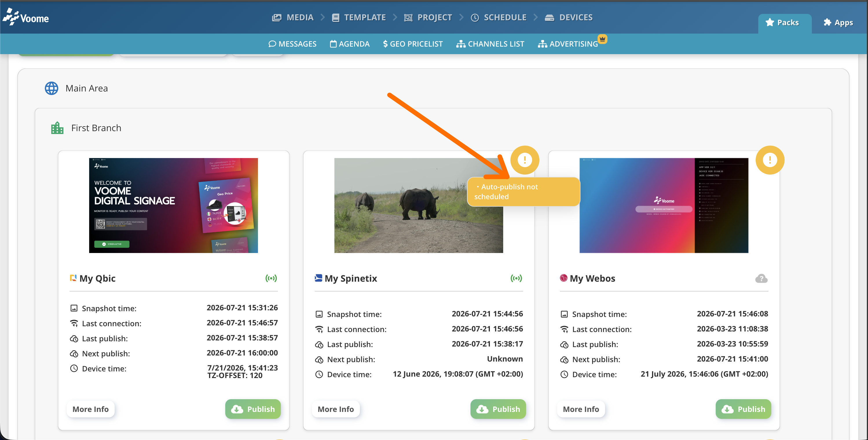Open the My Qbic screenshot thumbnail
868x440 pixels.
coord(173,205)
